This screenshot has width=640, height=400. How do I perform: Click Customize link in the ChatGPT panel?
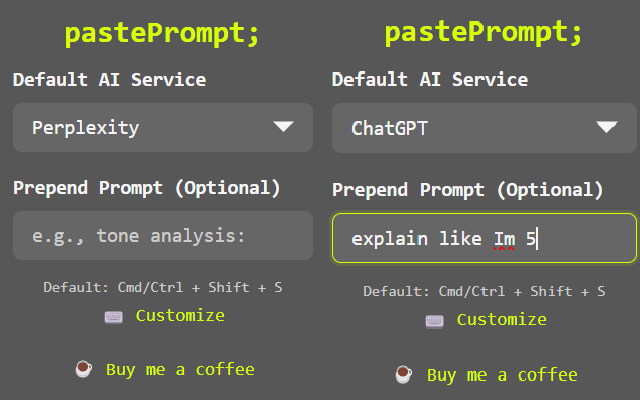coord(502,320)
